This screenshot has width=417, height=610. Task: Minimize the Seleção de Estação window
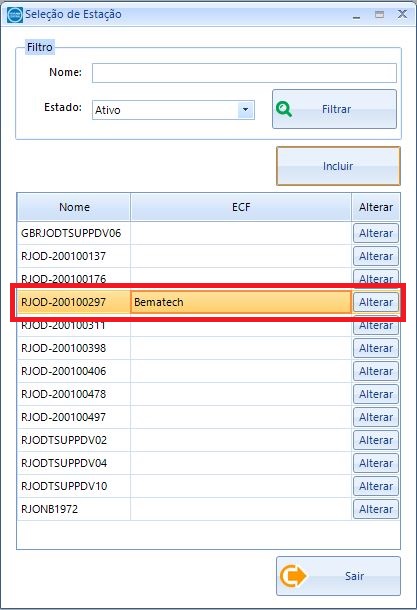[x=356, y=15]
